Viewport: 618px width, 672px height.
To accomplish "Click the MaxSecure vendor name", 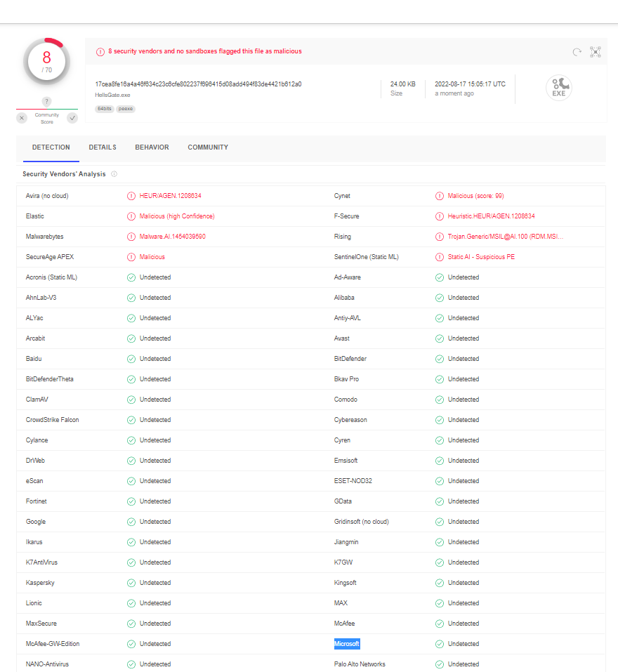I will (x=41, y=624).
